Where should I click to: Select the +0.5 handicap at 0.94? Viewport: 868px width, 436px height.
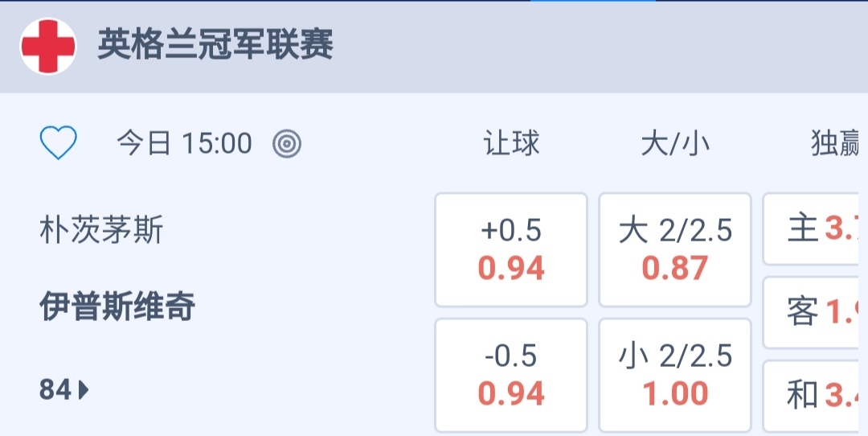(511, 249)
